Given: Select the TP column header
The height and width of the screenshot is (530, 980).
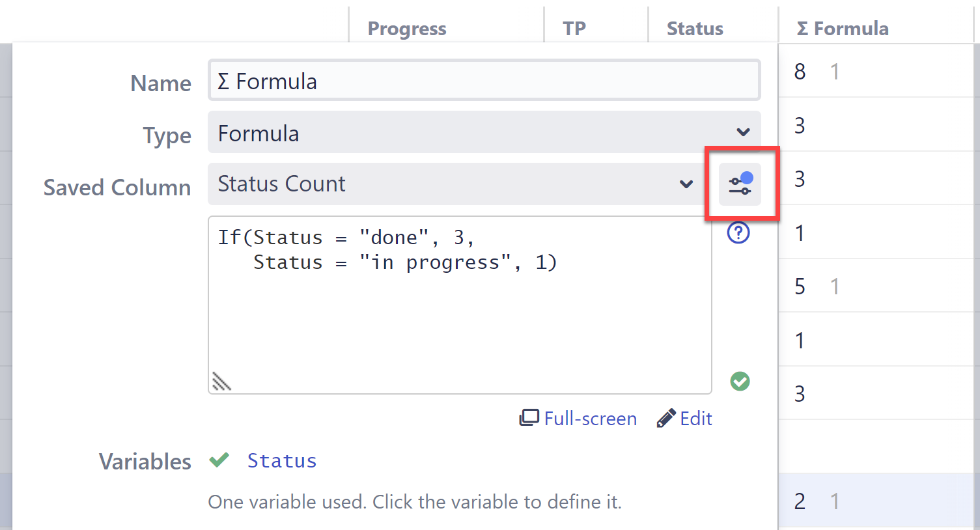Looking at the screenshot, I should [x=574, y=29].
